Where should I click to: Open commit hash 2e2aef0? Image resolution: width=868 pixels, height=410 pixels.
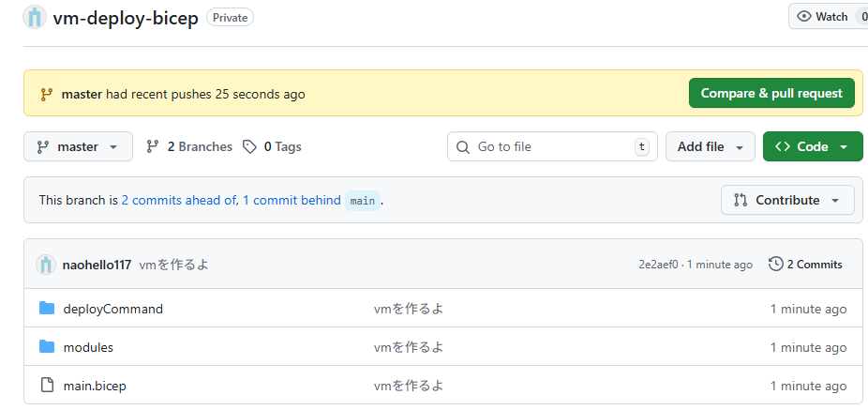[660, 265]
